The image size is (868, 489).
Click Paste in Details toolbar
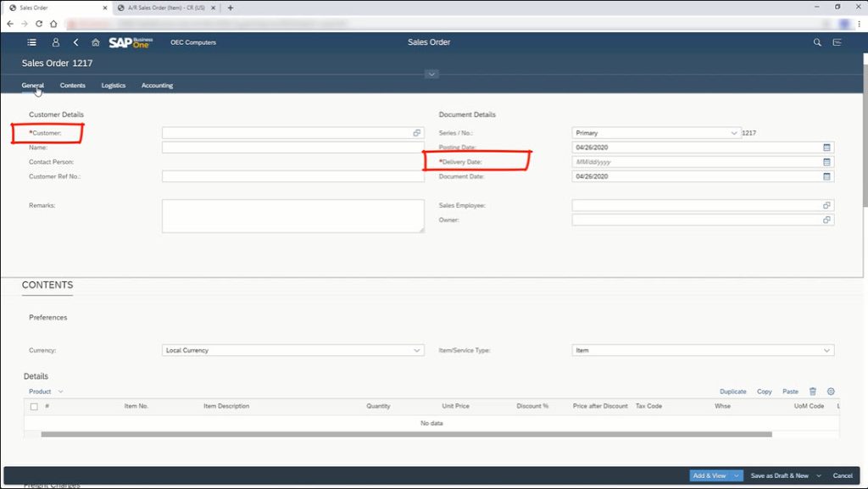(791, 392)
